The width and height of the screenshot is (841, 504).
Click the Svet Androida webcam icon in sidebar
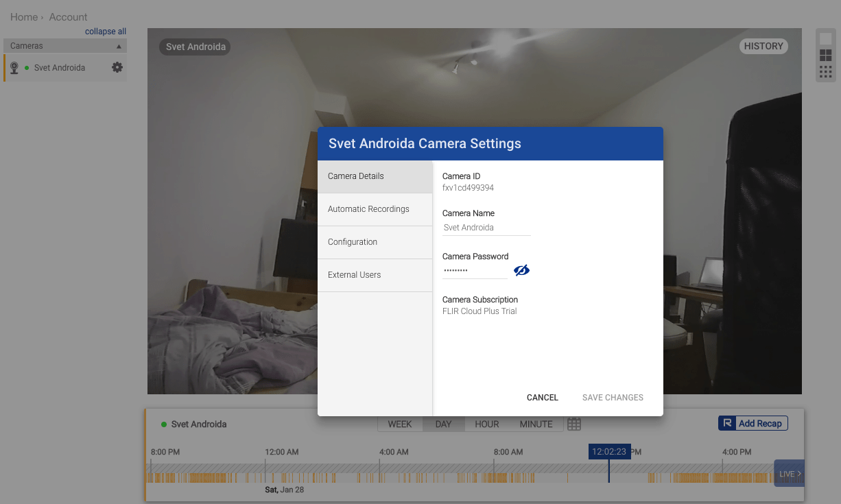14,68
